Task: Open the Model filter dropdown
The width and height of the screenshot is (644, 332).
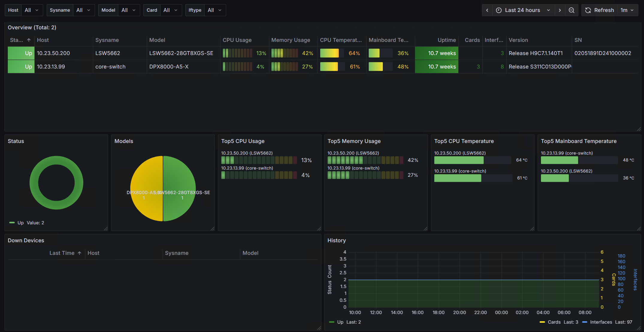Action: point(129,10)
